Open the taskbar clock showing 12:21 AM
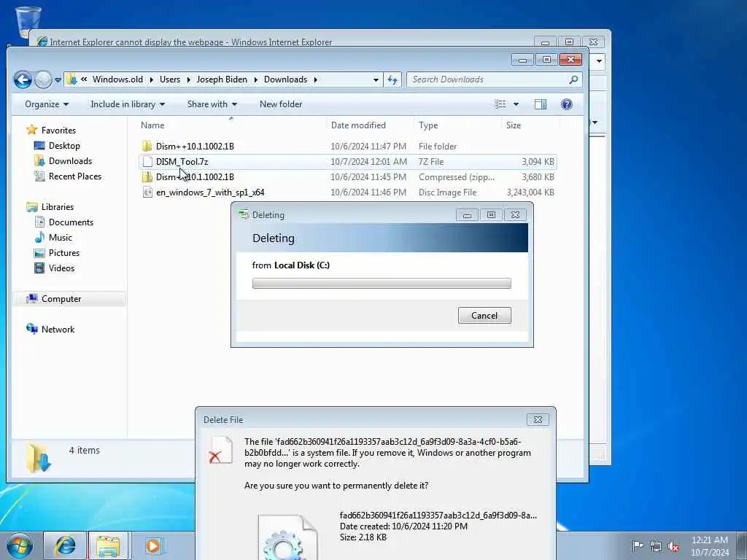This screenshot has width=747, height=560. click(709, 545)
